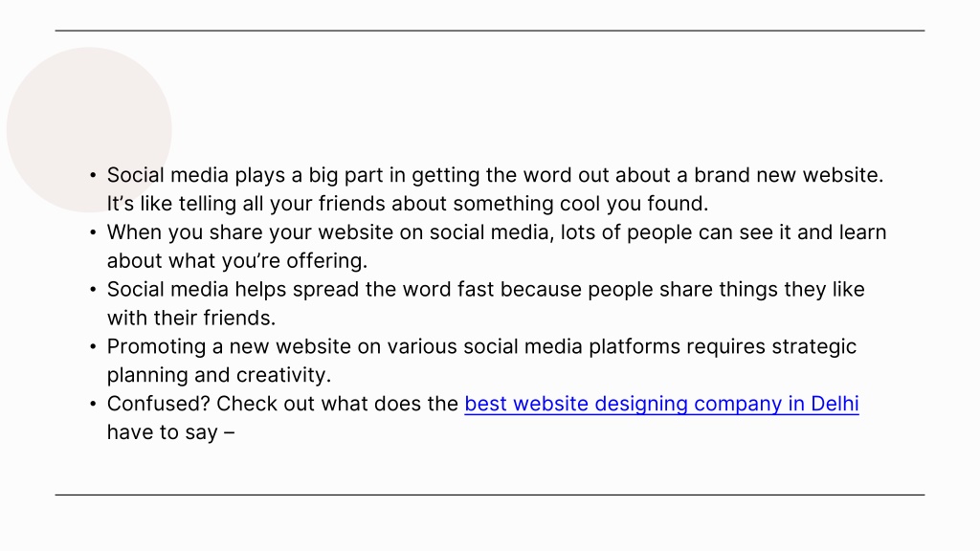
Task: Click the horizontal line at the slide bottom
Action: click(x=490, y=495)
